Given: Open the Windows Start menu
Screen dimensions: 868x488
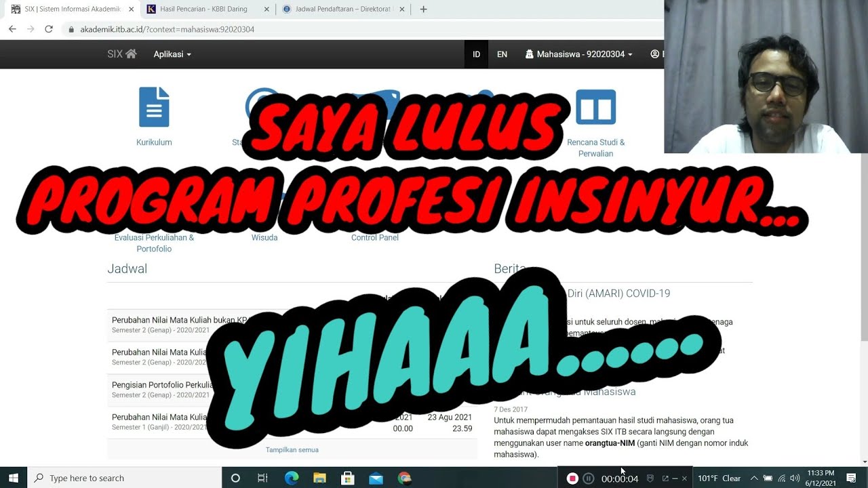Looking at the screenshot, I should coord(14,478).
